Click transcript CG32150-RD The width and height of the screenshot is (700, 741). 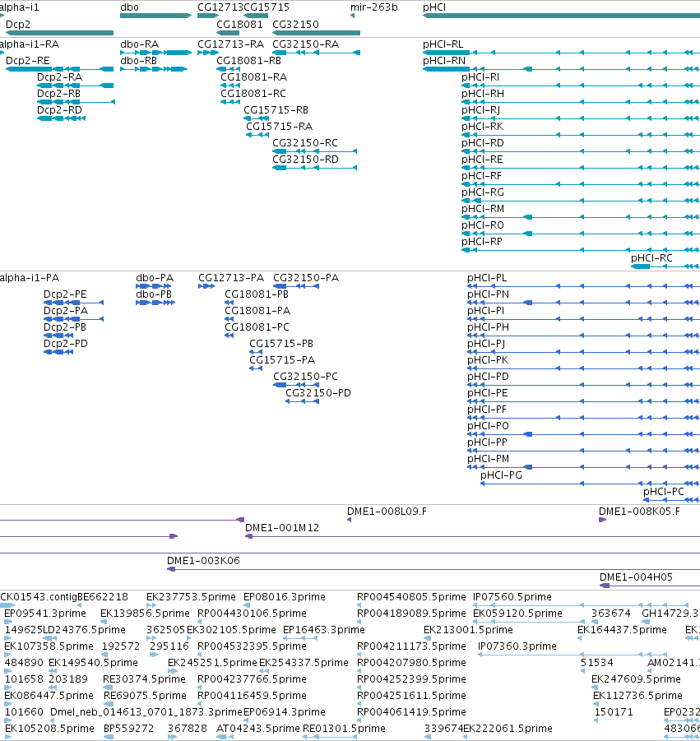(x=305, y=160)
